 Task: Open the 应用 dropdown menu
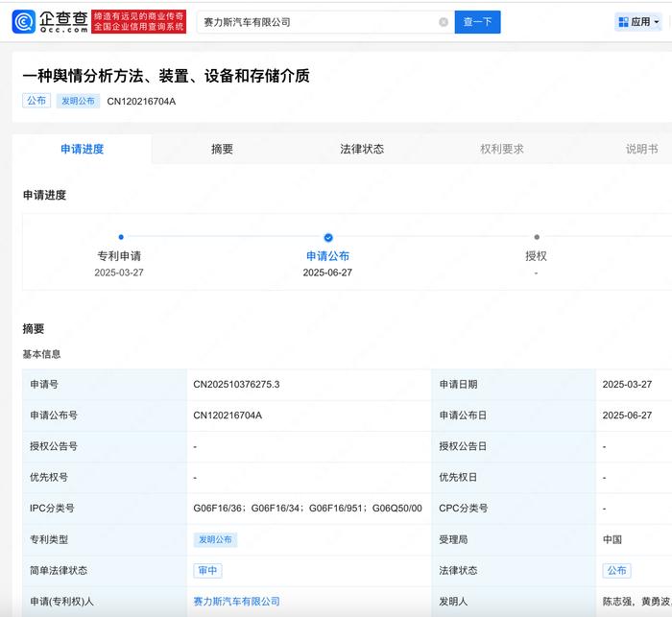(638, 22)
